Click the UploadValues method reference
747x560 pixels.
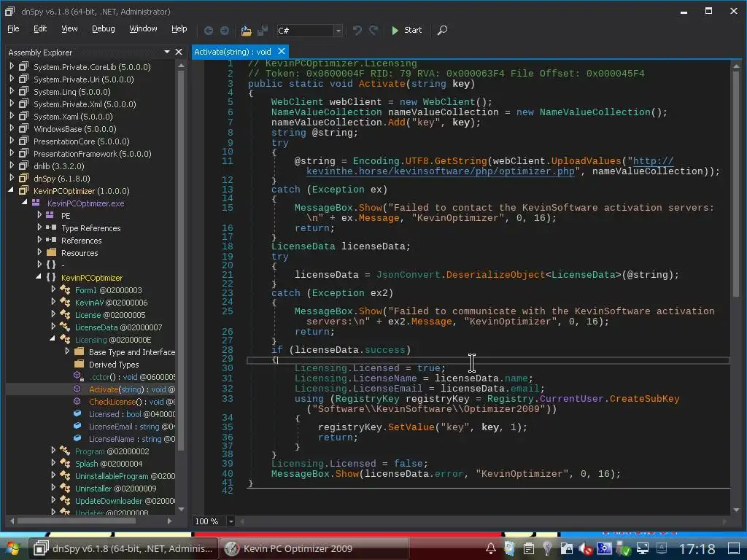coord(586,161)
